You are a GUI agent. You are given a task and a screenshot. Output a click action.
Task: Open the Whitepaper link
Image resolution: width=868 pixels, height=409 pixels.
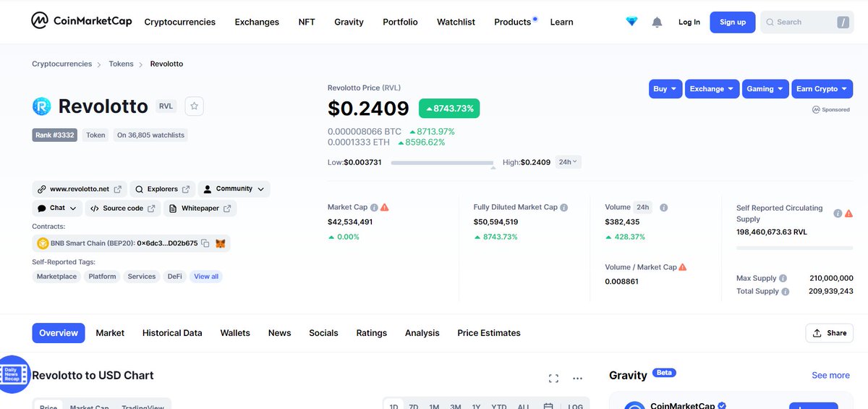coord(200,208)
